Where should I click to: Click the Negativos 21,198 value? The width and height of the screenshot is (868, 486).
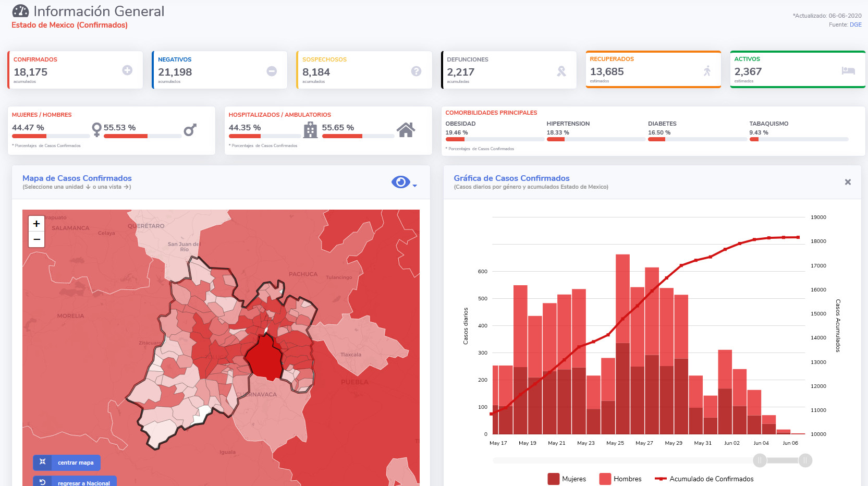tap(175, 72)
